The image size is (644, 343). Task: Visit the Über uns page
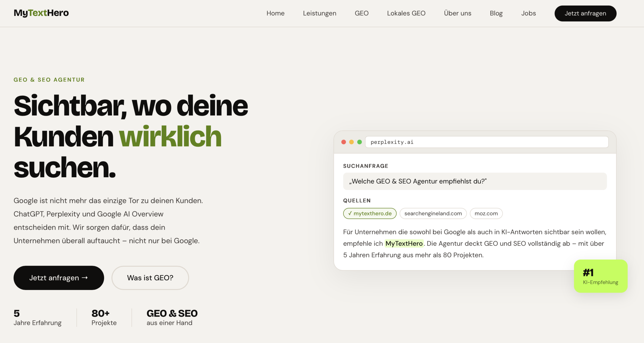pyautogui.click(x=458, y=13)
